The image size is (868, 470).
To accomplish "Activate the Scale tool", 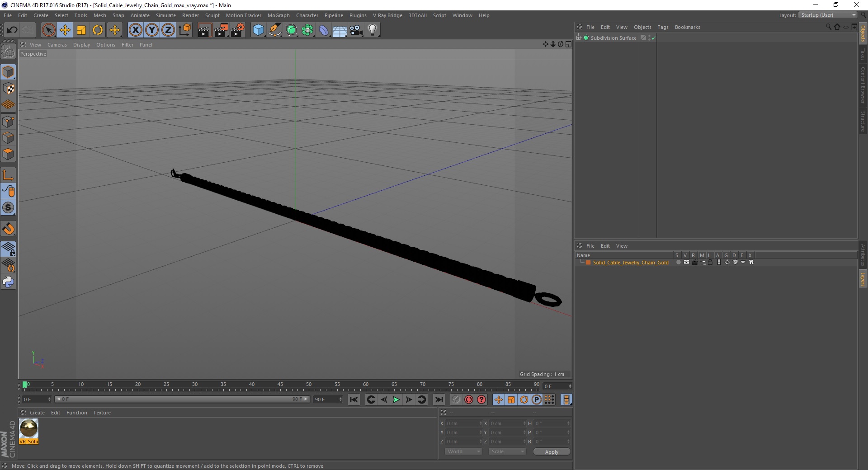I will [81, 30].
